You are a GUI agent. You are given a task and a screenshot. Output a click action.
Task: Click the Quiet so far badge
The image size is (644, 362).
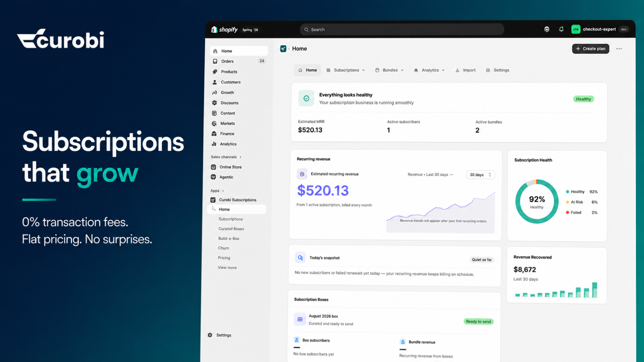482,259
